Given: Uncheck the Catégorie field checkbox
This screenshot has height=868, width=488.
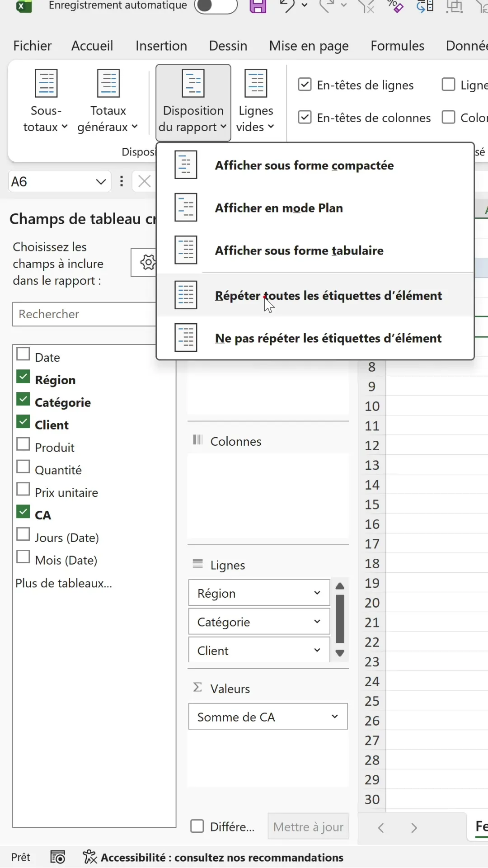Looking at the screenshot, I should (x=23, y=399).
